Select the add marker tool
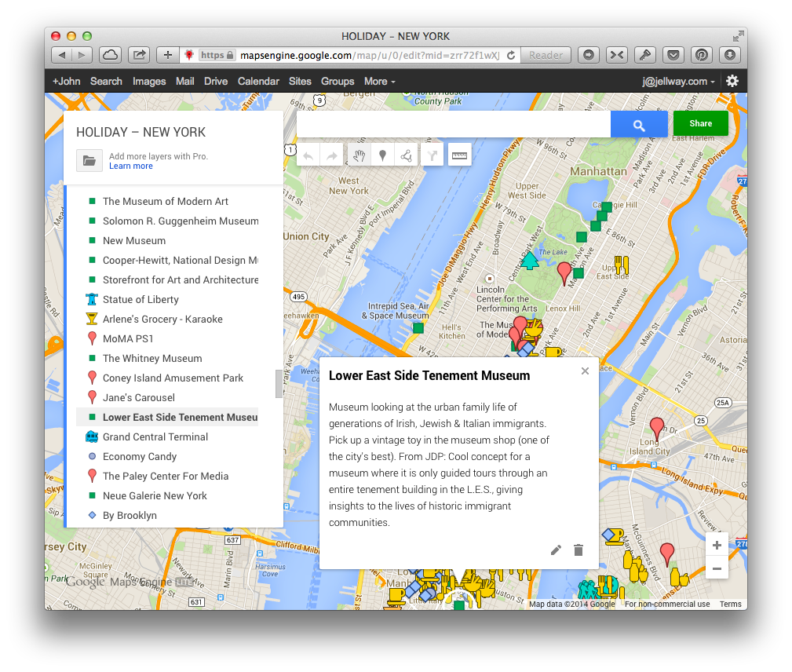 tap(383, 155)
